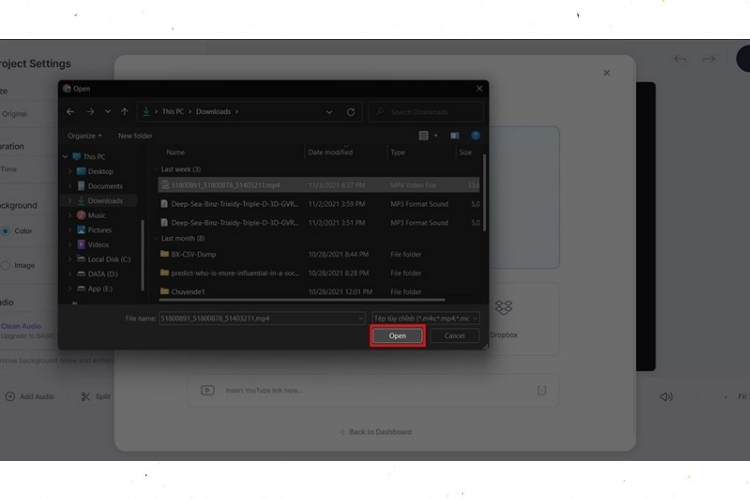Open view options dropdown arrow
Viewport: 750px width, 500px height.
coord(435,136)
